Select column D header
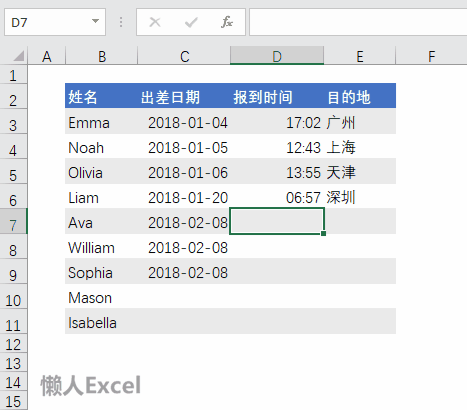 tap(277, 56)
